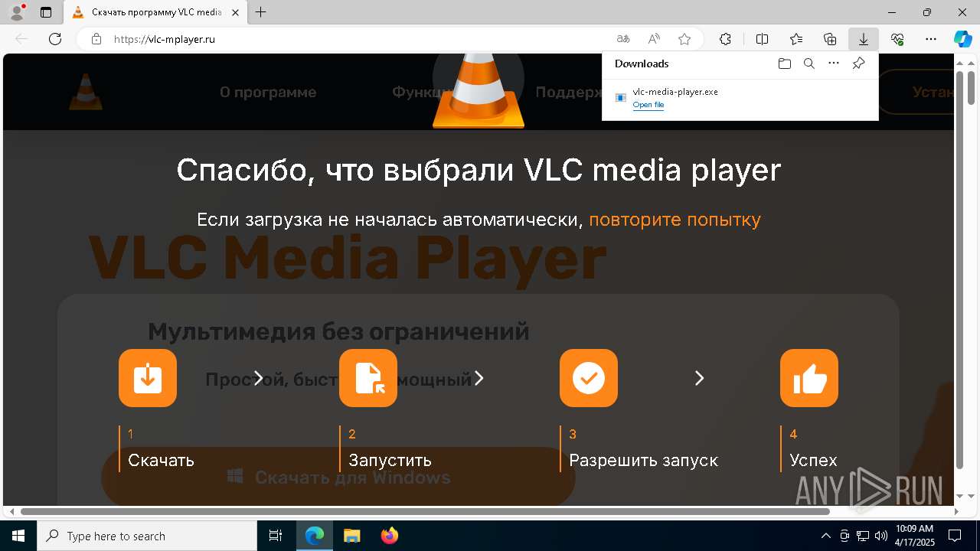Launch Firefox from taskbar
Screen dimensions: 980x551
[390, 536]
